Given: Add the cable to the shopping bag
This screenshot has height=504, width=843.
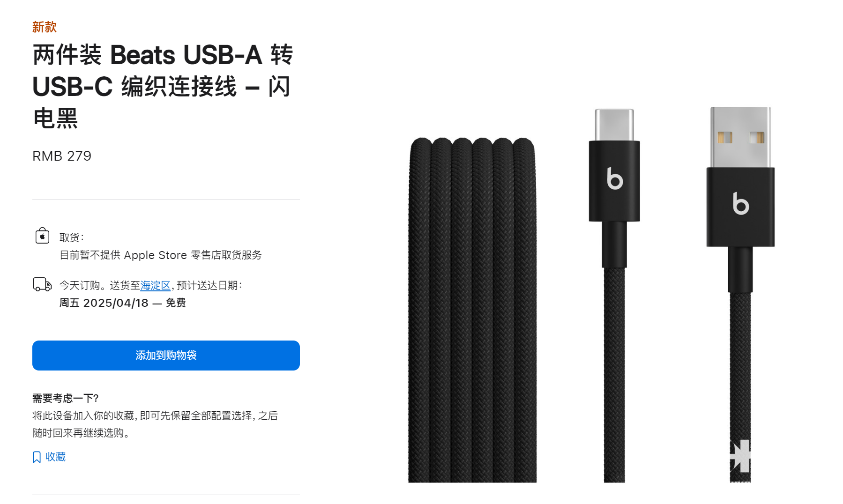Looking at the screenshot, I should coord(166,356).
